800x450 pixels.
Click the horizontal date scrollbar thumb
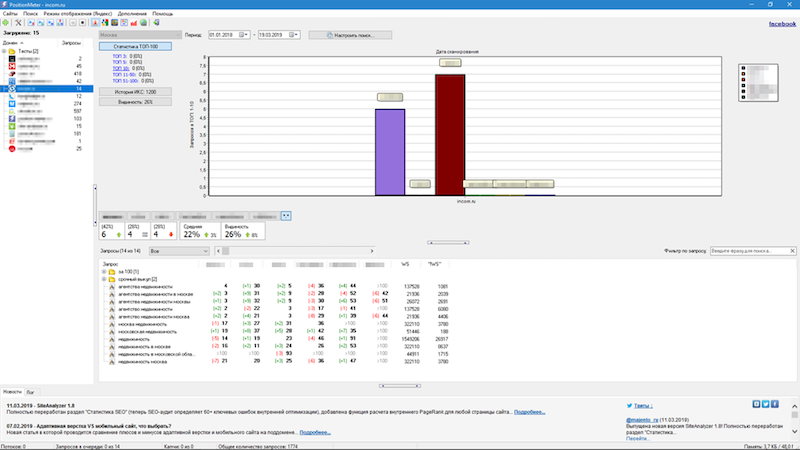click(226, 251)
